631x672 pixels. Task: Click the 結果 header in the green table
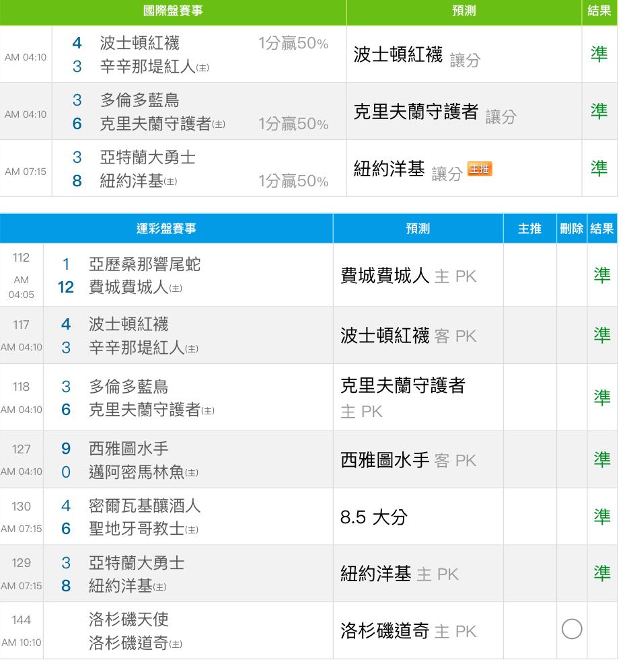click(599, 11)
